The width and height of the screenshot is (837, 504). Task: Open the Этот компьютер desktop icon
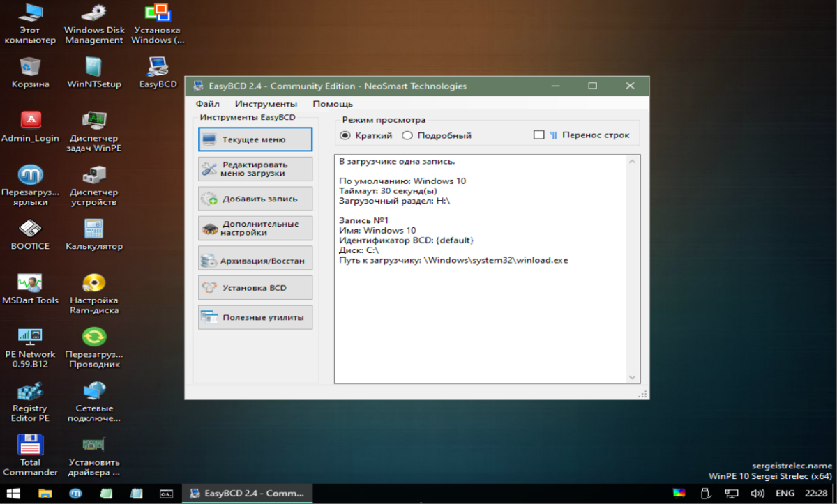30,24
